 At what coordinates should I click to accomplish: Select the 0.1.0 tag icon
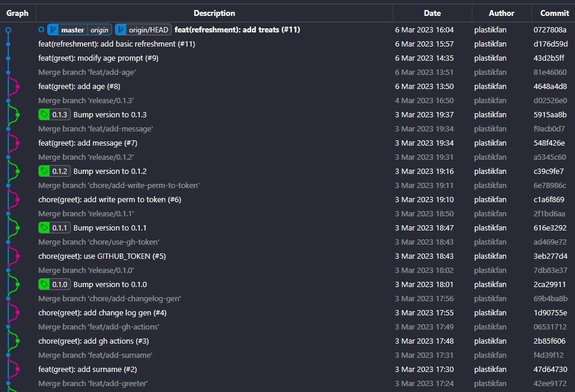pos(44,285)
